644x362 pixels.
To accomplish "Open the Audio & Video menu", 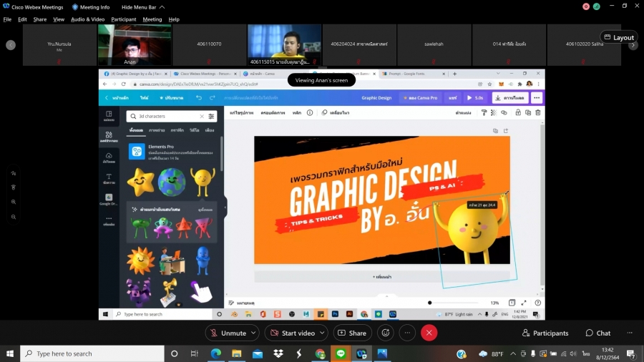I will coord(87,19).
